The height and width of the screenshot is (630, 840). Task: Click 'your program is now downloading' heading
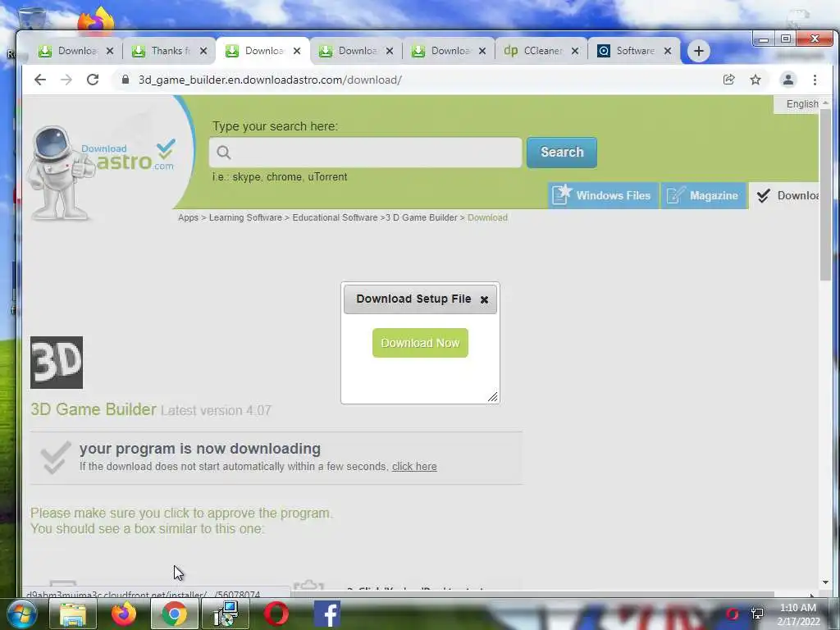[x=200, y=449]
